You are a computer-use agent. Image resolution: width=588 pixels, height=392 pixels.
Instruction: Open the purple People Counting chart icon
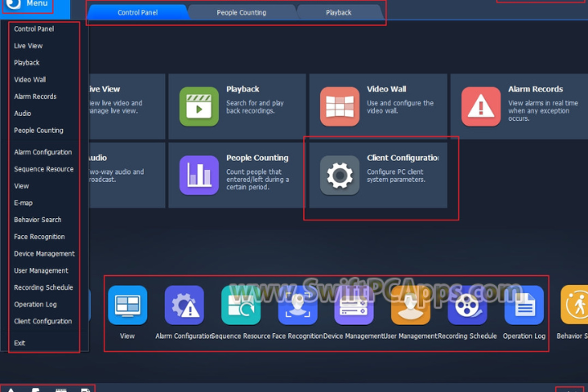pos(198,176)
